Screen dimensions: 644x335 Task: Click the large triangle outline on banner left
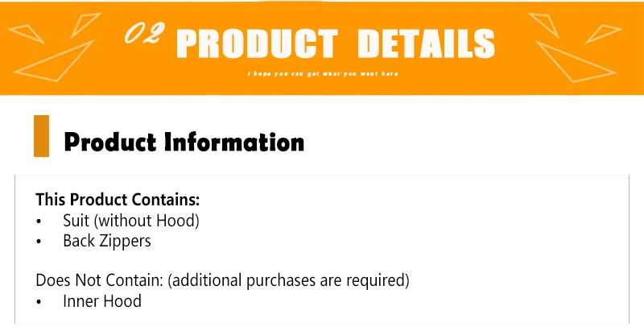tap(53, 61)
